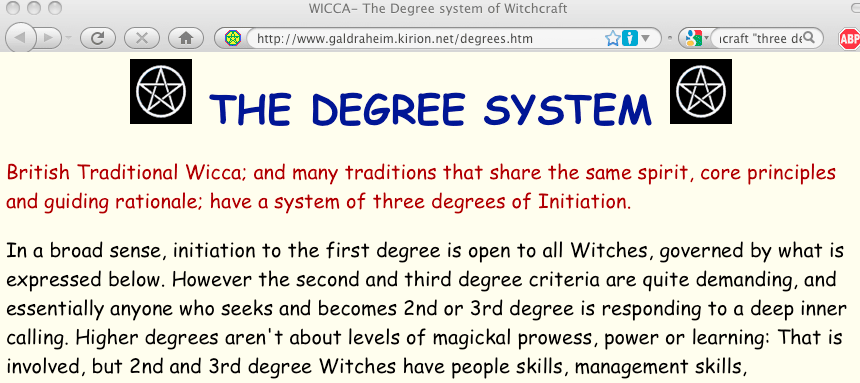Select the galdraheim.kirion.net URL field
The image size is (860, 383).
coord(425,38)
